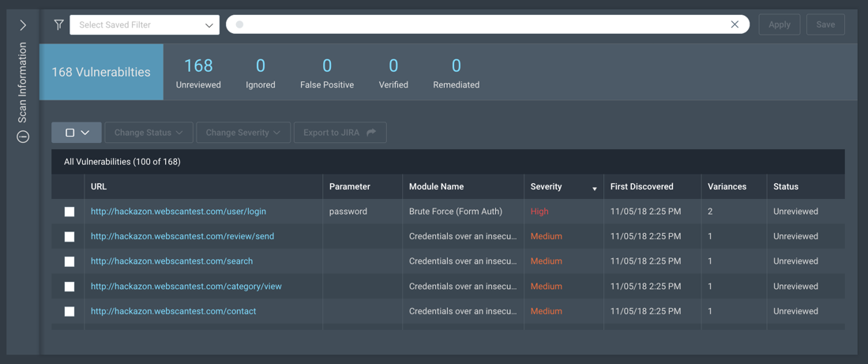Show the Unreviewed vulnerabilities count tab
This screenshot has width=868, height=364.
pyautogui.click(x=198, y=73)
